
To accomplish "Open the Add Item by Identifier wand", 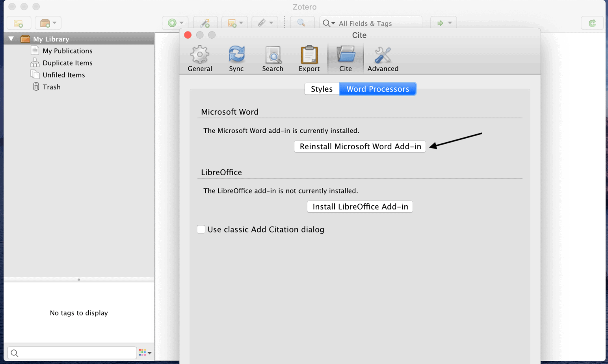I will tap(206, 23).
